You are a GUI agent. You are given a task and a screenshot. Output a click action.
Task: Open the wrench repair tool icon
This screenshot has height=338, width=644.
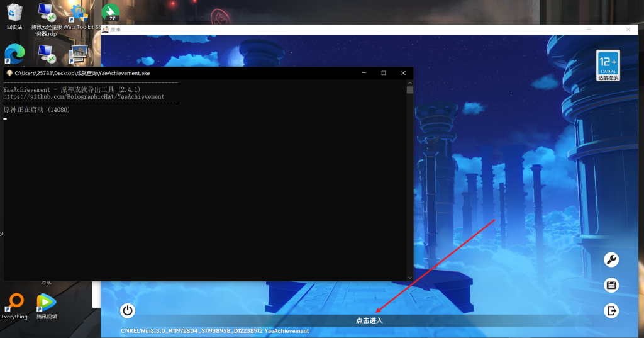click(x=611, y=259)
